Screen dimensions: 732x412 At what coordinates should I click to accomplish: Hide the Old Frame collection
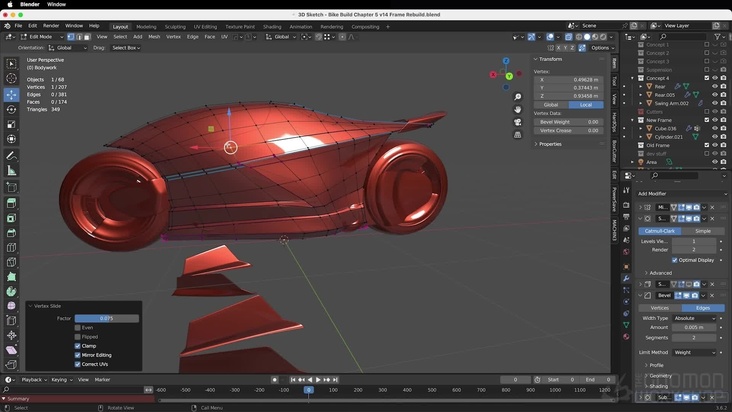pos(715,145)
